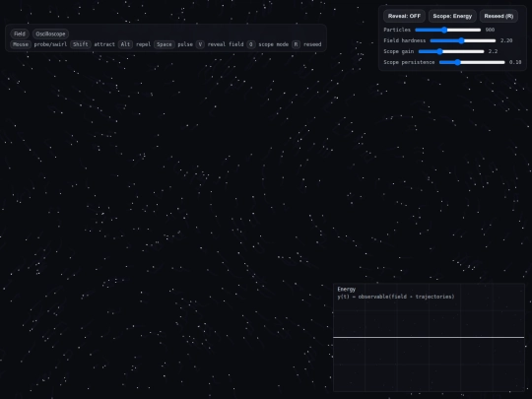This screenshot has height=399, width=532.
Task: Adjust the Scope gain slider
Action: (x=451, y=51)
